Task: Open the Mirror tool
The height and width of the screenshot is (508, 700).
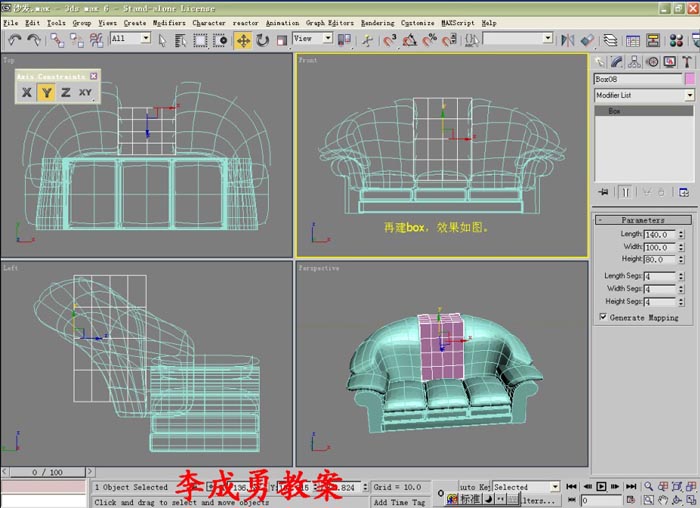Action: point(567,40)
